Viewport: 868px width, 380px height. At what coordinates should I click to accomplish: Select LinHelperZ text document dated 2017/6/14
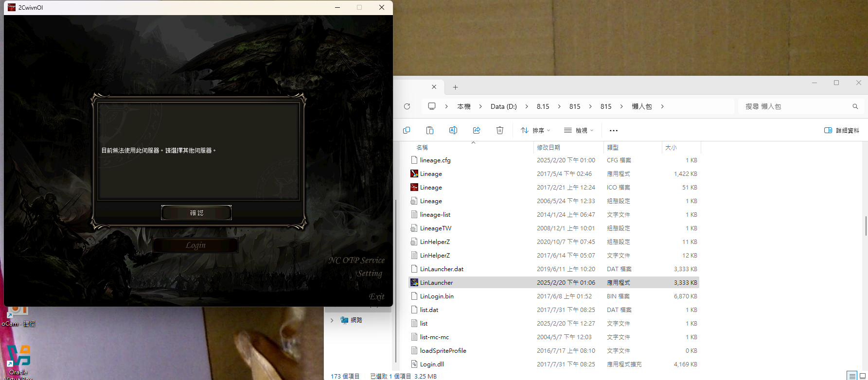point(554,255)
